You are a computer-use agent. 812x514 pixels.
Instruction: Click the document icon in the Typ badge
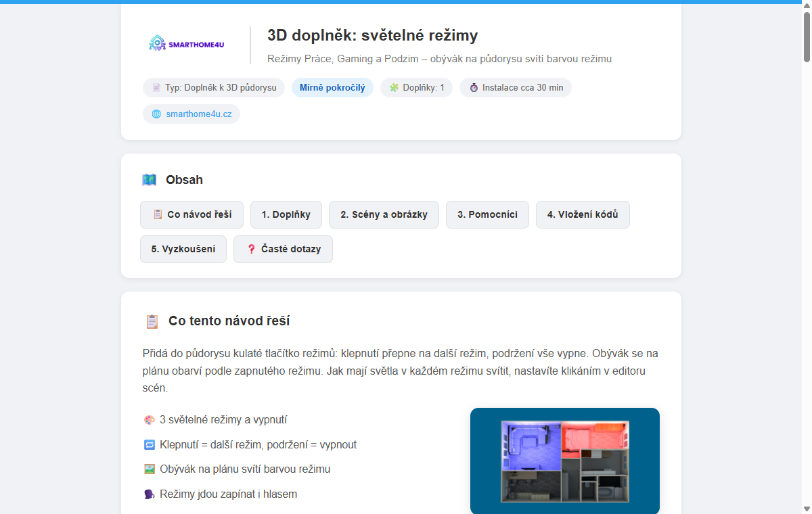156,88
